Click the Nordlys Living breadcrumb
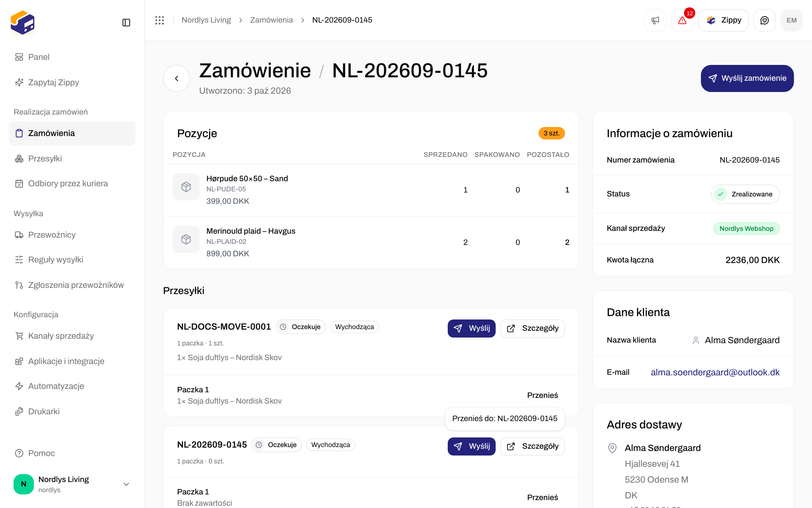 [x=206, y=20]
